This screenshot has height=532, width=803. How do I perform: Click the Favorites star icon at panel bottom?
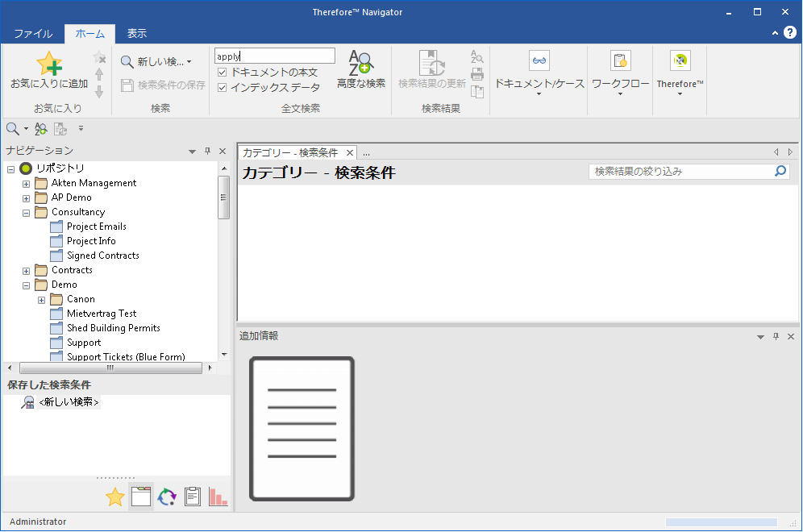pyautogui.click(x=115, y=497)
